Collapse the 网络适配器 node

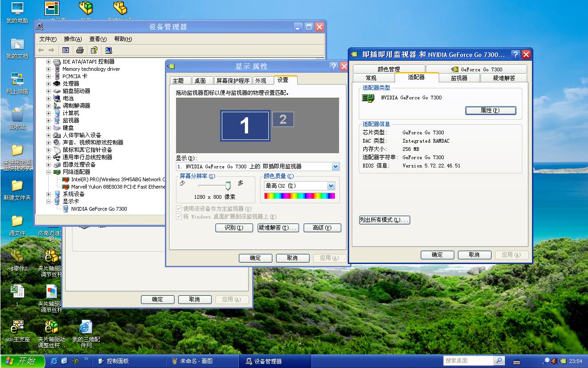click(48, 172)
